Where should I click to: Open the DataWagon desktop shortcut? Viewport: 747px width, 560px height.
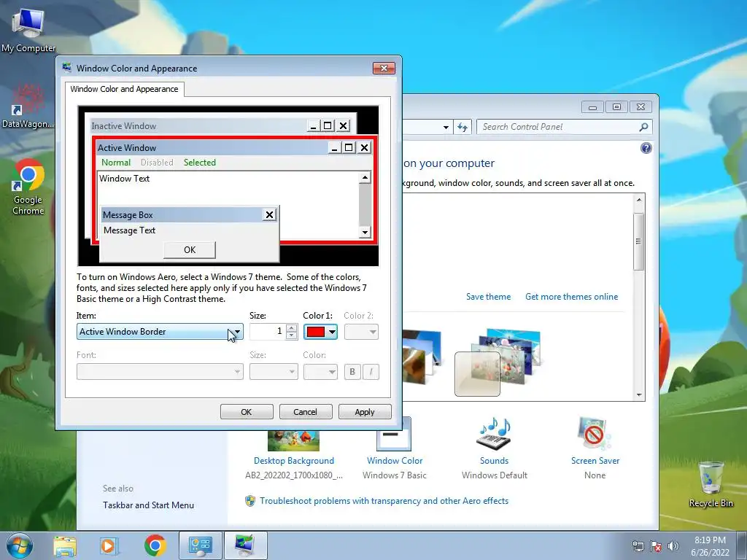pyautogui.click(x=28, y=106)
